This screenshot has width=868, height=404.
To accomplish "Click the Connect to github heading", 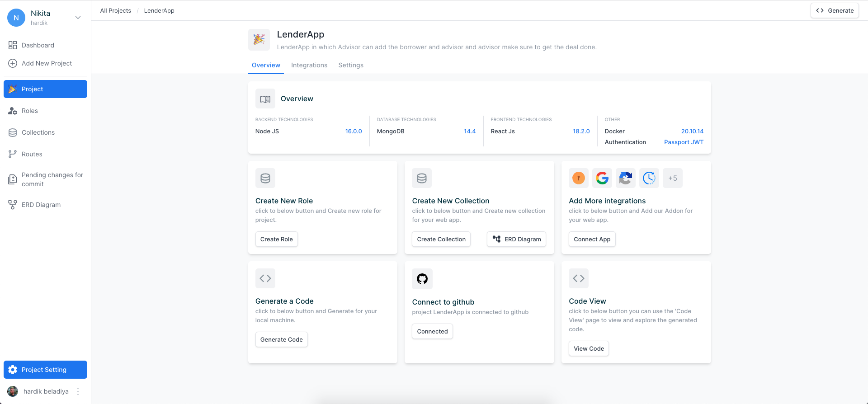I will coord(443,302).
